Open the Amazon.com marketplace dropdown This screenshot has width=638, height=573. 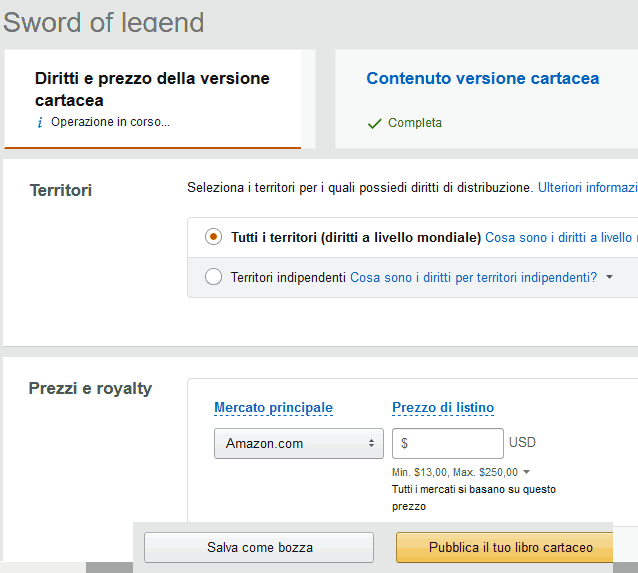[299, 443]
